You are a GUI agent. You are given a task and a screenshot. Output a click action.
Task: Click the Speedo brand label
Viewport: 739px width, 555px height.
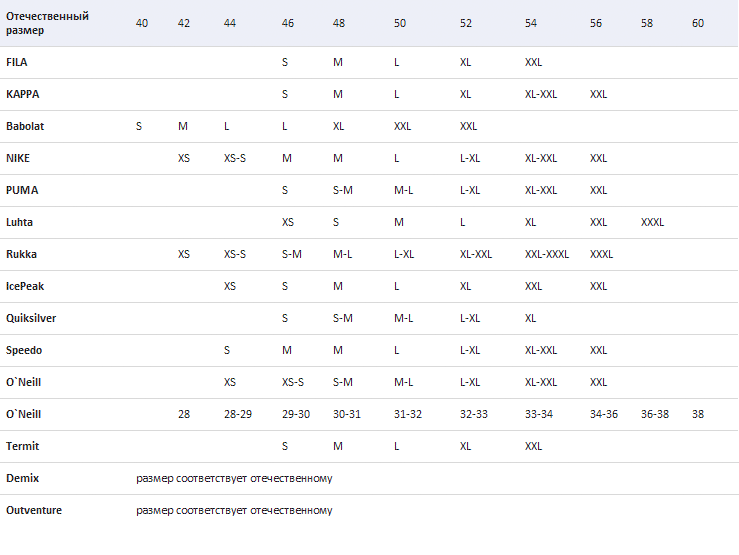24,351
